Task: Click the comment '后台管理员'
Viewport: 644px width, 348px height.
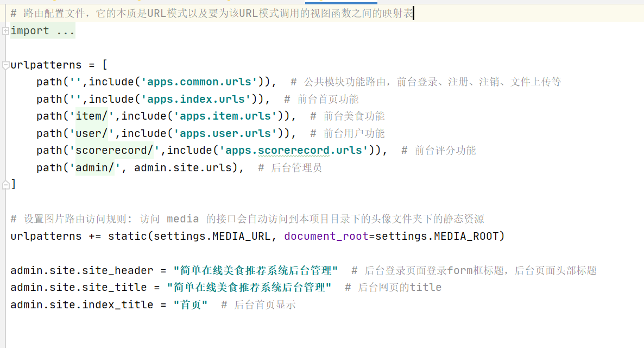Action: coord(290,168)
